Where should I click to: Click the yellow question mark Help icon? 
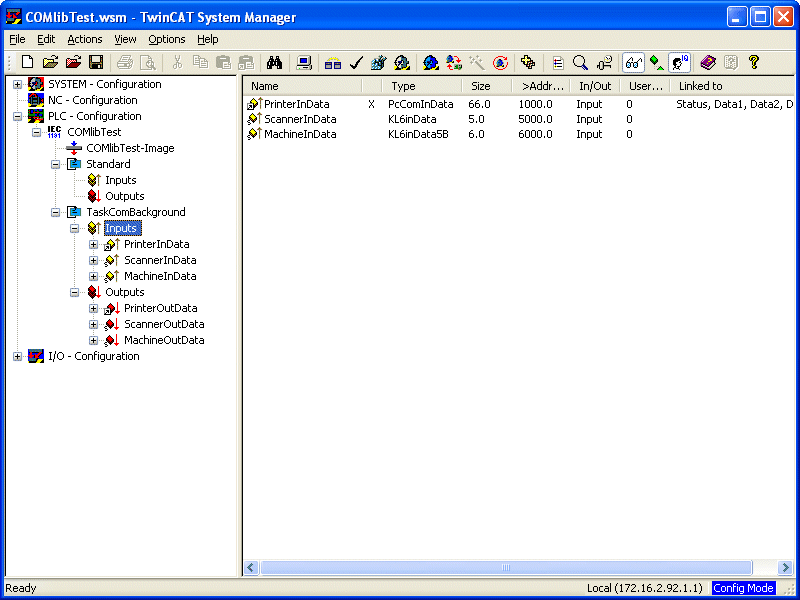click(x=754, y=63)
